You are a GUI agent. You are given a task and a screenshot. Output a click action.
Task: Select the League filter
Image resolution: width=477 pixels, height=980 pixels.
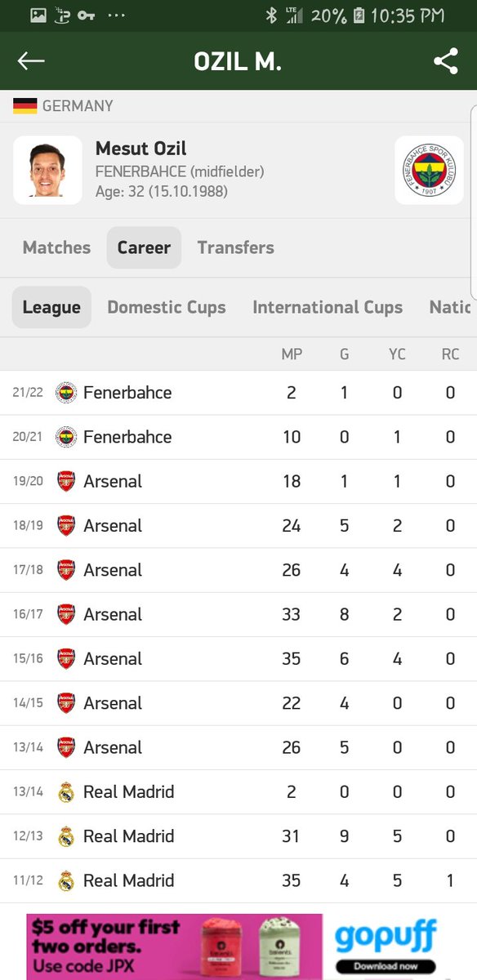point(51,307)
